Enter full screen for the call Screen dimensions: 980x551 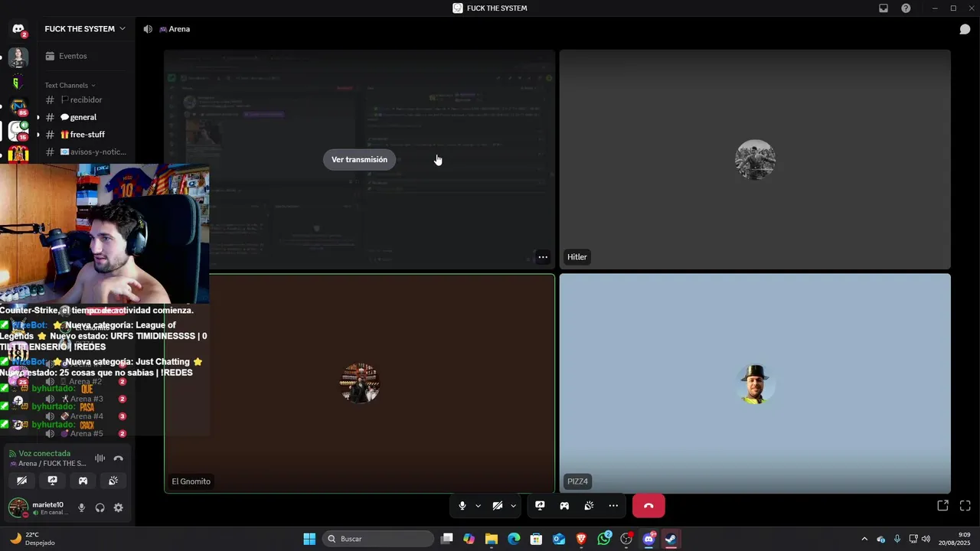pyautogui.click(x=965, y=506)
